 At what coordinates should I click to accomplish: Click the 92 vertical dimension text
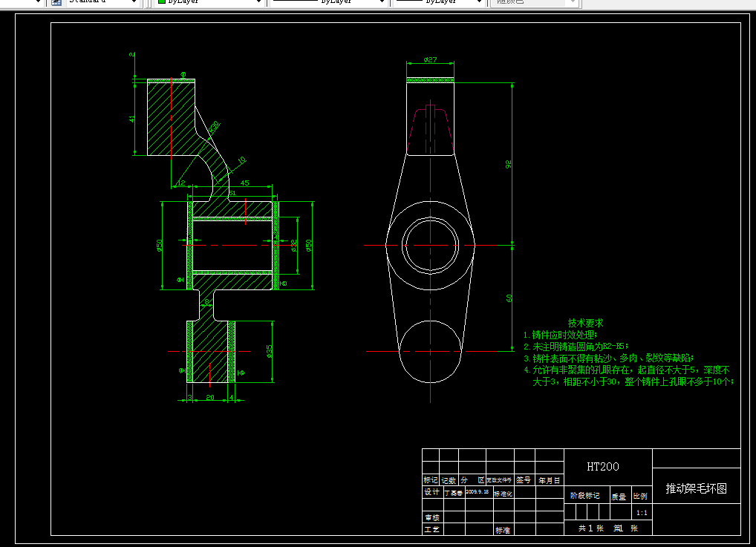508,164
